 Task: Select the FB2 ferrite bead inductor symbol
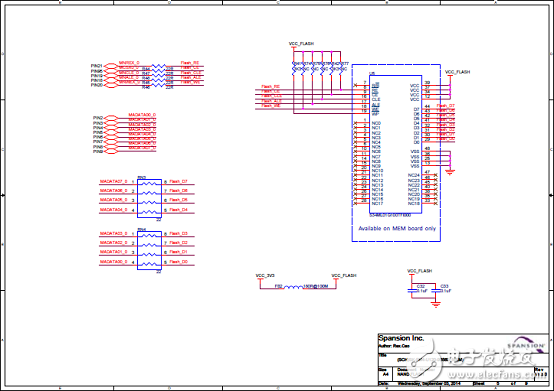pyautogui.click(x=294, y=287)
